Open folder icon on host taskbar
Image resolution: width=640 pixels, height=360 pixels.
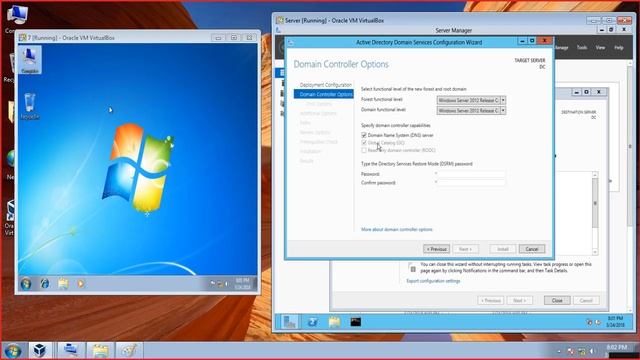100,350
